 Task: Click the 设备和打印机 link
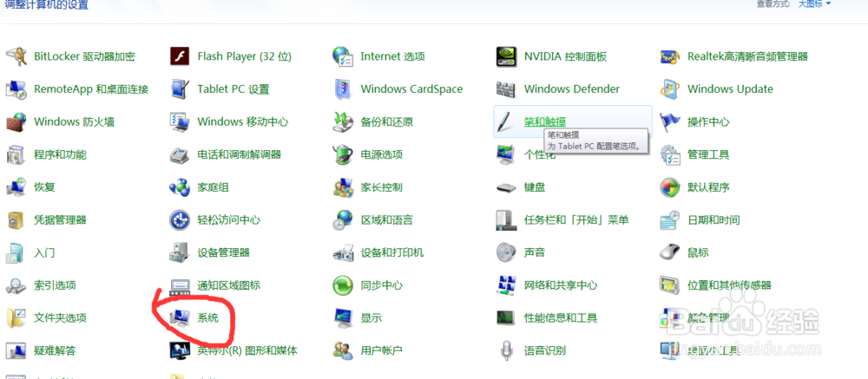tap(392, 252)
